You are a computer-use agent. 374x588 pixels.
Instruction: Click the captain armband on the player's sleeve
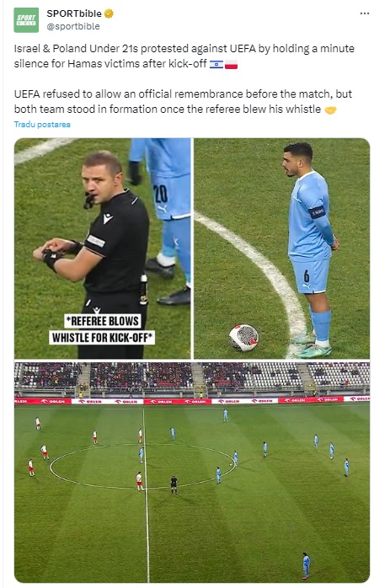[x=318, y=212]
